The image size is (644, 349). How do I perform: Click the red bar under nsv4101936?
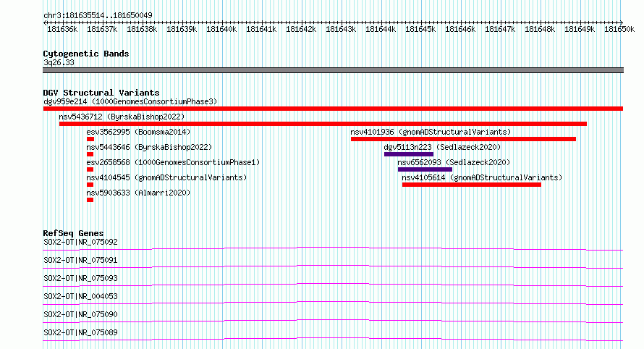[x=463, y=139]
